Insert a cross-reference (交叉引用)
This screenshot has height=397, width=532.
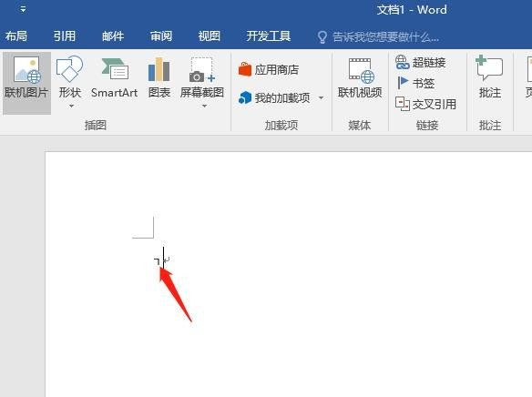[x=425, y=104]
